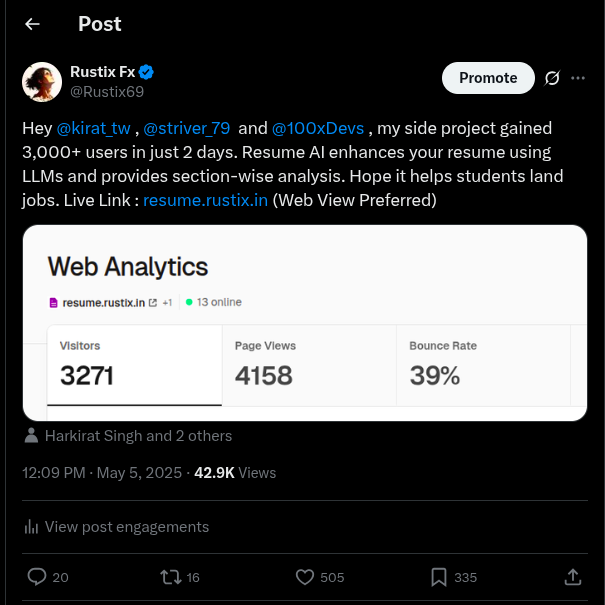Bookmark this post

439,577
